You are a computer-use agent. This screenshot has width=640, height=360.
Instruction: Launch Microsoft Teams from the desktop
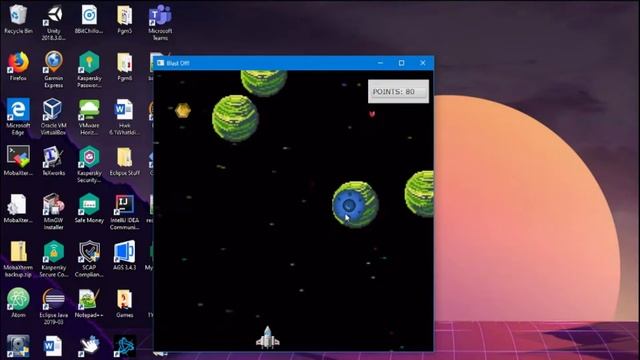(x=160, y=22)
